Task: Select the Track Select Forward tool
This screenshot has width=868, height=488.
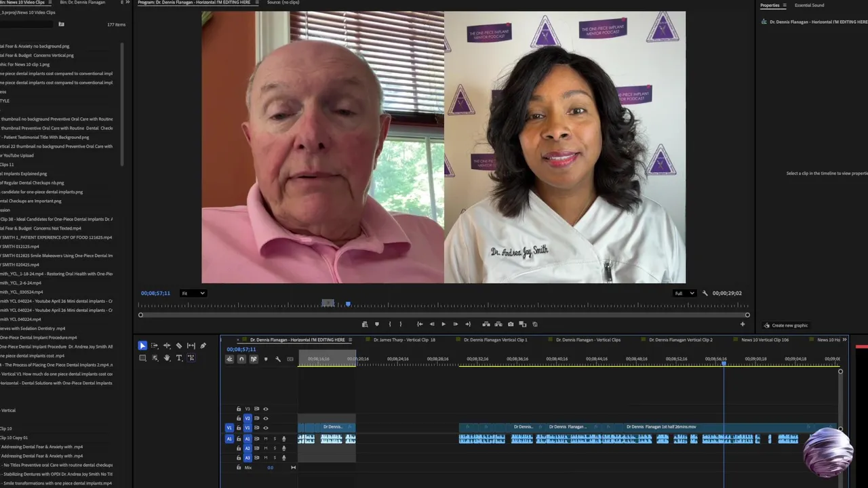Action: (x=155, y=346)
